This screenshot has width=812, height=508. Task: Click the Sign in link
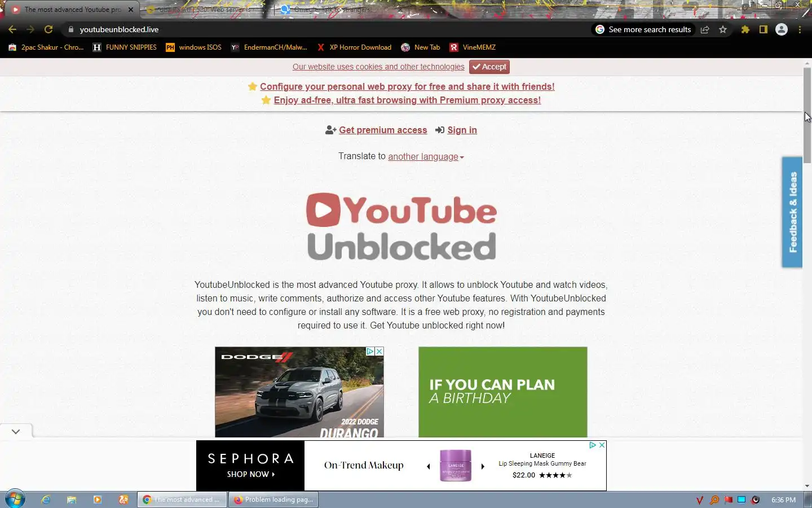coord(462,130)
